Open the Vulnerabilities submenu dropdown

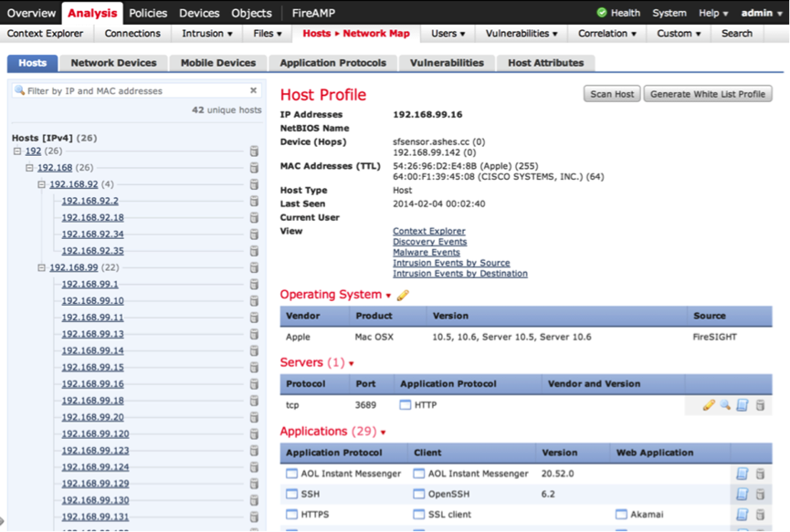(x=521, y=34)
